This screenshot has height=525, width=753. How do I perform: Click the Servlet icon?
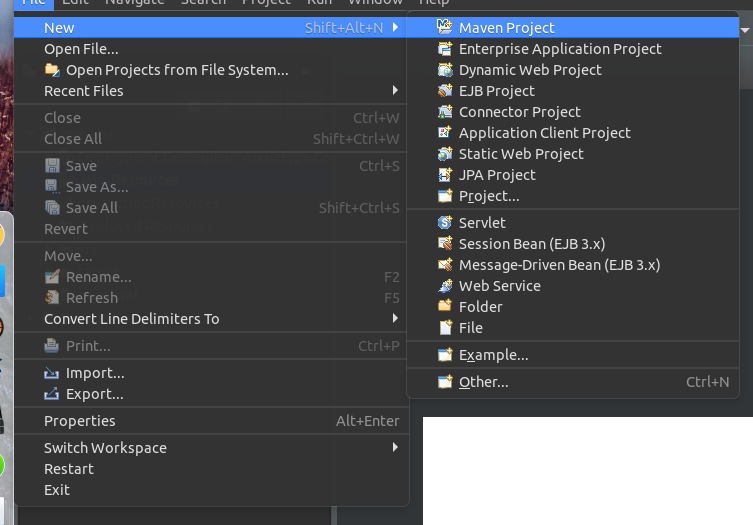(x=445, y=222)
